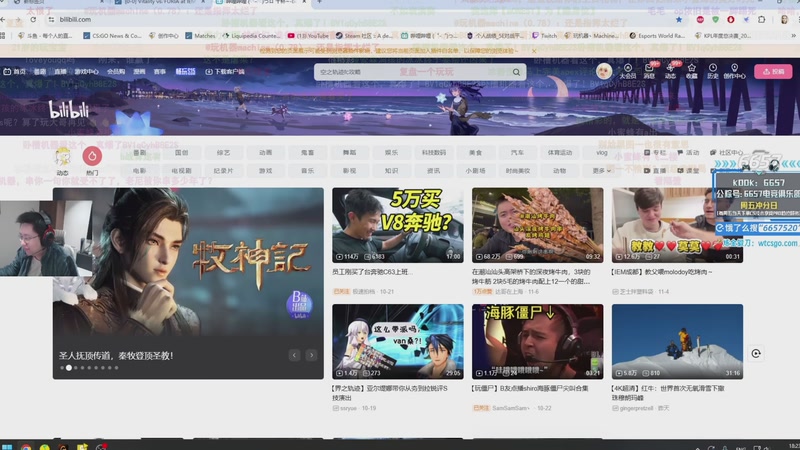Screen dimensions: 800x450
Task: Go back with the browser back arrow
Action: coord(3,19)
